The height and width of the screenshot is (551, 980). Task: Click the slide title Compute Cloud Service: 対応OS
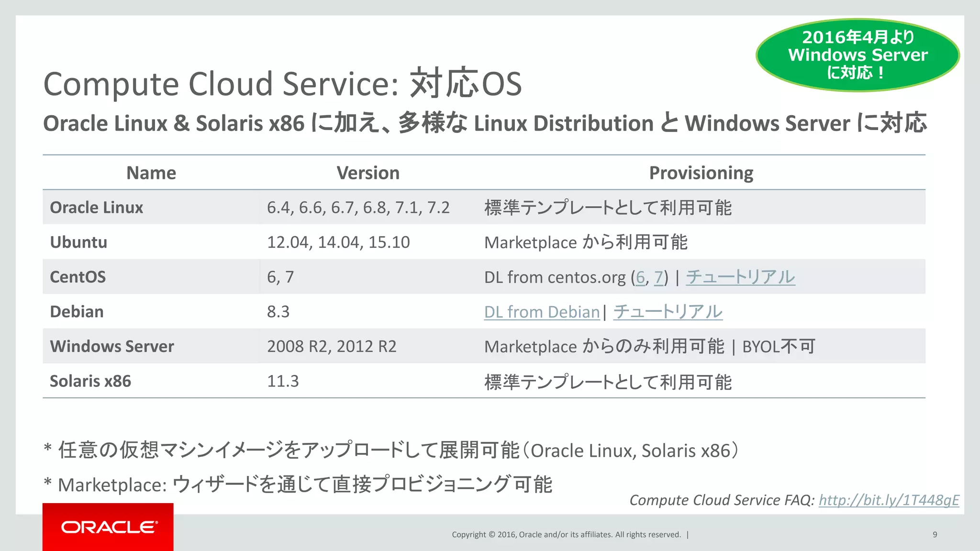[282, 83]
